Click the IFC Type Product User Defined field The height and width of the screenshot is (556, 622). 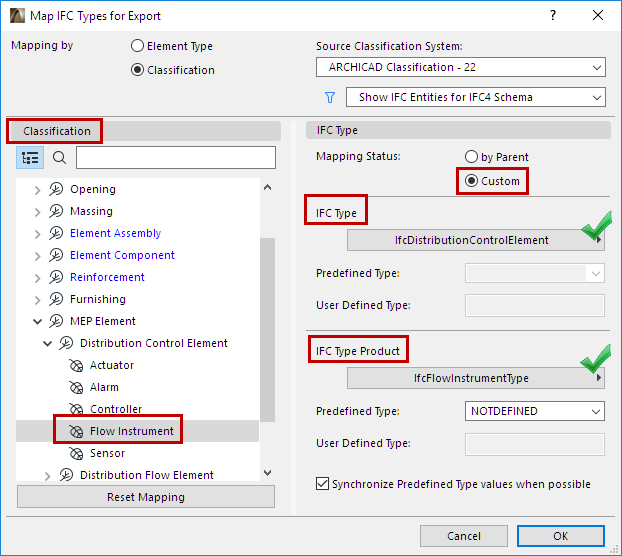[x=535, y=445]
